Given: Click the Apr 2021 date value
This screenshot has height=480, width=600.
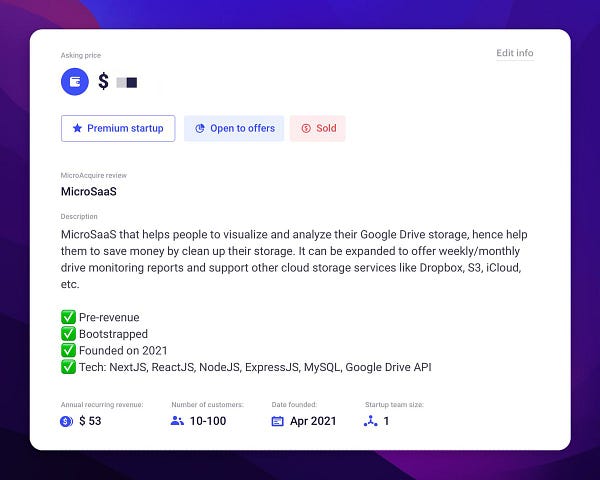Looking at the screenshot, I should tap(313, 421).
